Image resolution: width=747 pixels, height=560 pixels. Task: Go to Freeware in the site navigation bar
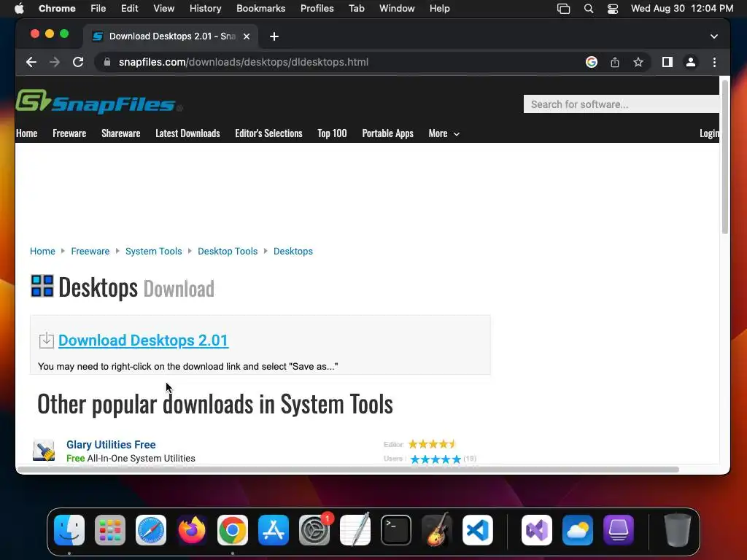pyautogui.click(x=69, y=134)
